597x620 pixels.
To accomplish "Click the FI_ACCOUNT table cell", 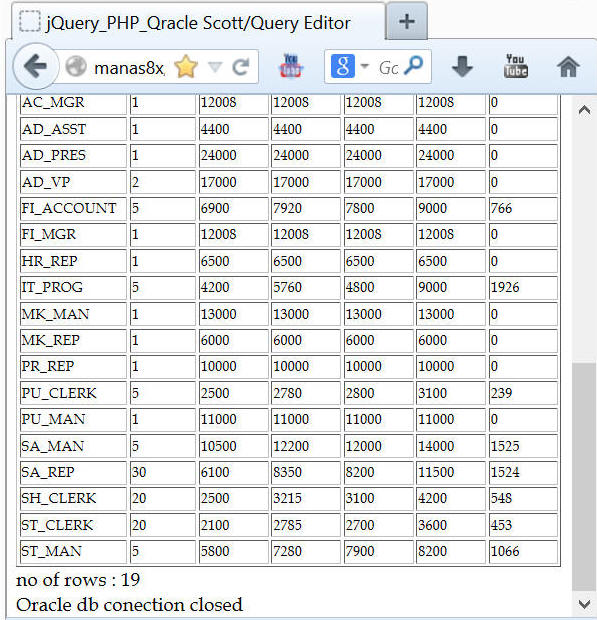I will tap(74, 208).
